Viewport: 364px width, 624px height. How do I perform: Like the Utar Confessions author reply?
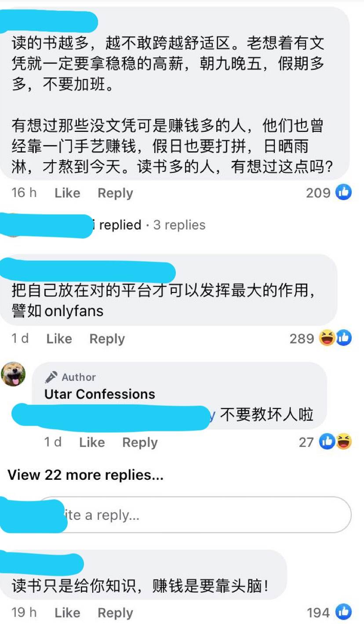(x=92, y=442)
